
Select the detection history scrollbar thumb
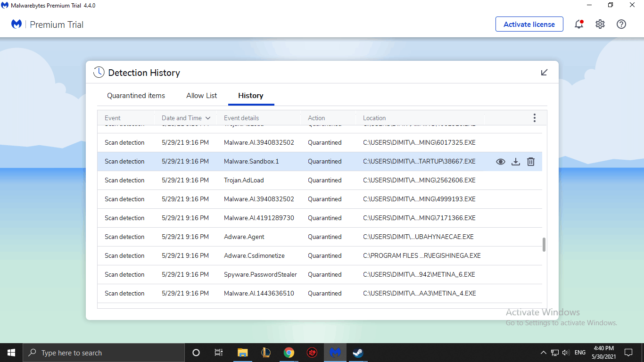click(544, 245)
